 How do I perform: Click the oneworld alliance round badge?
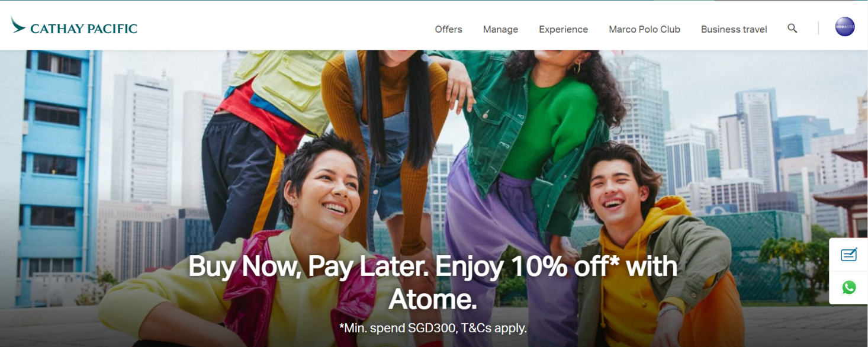click(x=845, y=27)
